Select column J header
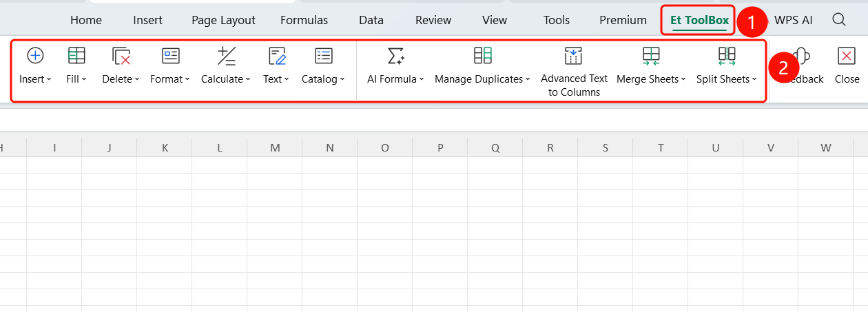This screenshot has height=312, width=868. (110, 147)
